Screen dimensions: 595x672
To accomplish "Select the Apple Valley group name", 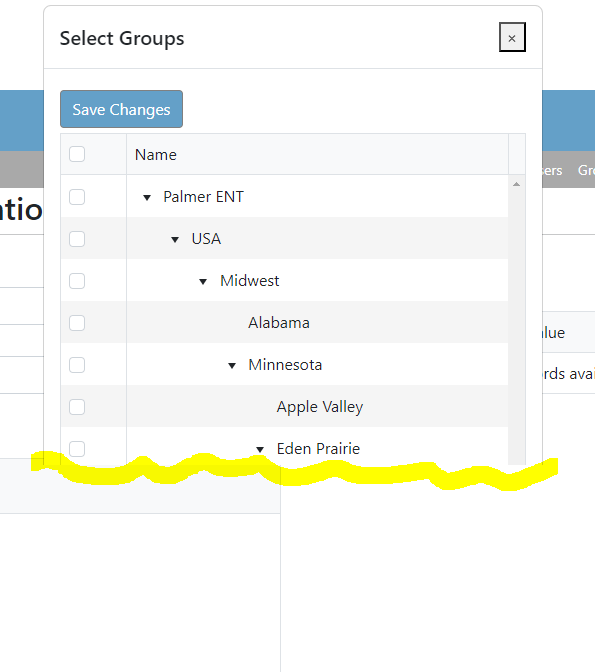I will [x=320, y=407].
